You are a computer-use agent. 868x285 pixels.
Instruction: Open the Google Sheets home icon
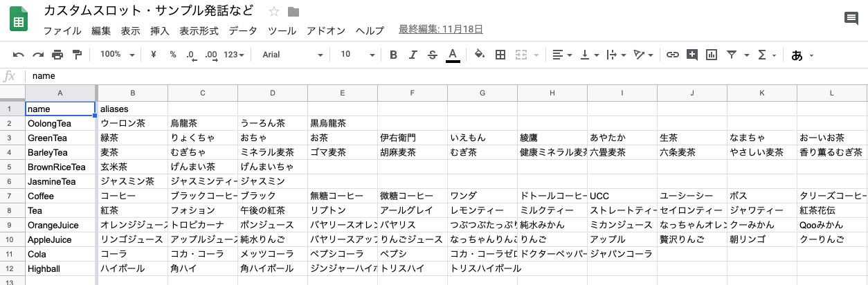pyautogui.click(x=19, y=19)
